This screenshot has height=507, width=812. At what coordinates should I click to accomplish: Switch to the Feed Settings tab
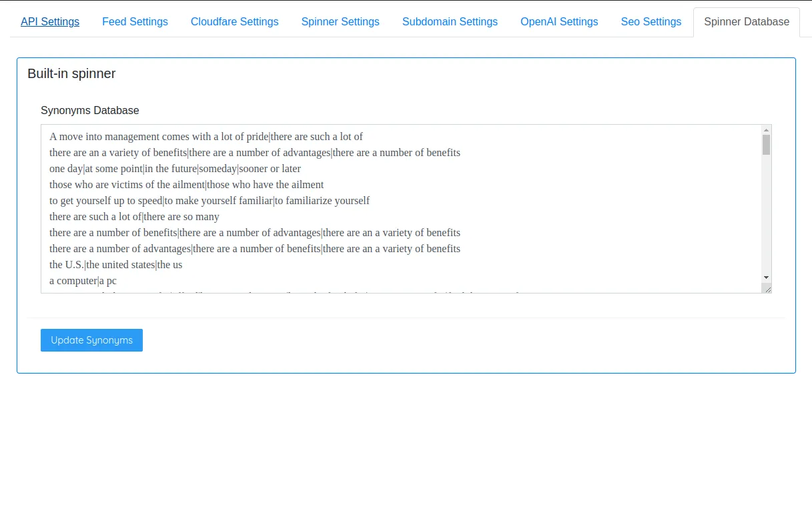(x=135, y=21)
